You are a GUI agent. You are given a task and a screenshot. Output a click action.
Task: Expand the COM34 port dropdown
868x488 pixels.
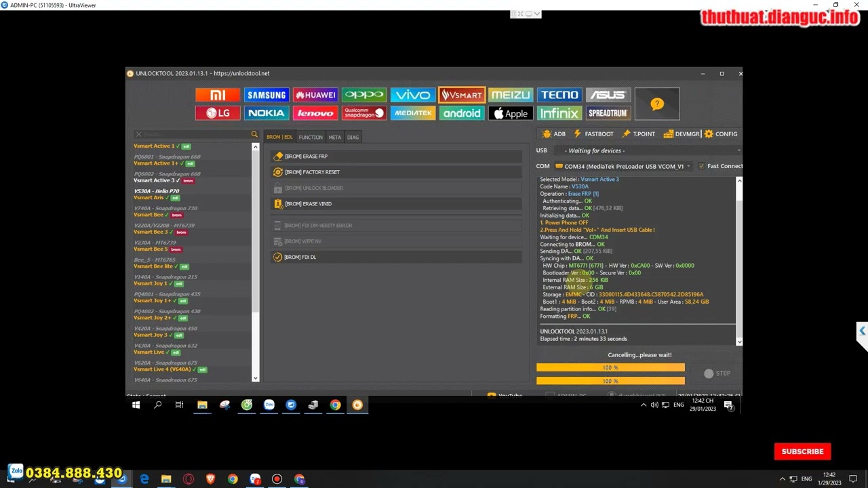[x=623, y=166]
